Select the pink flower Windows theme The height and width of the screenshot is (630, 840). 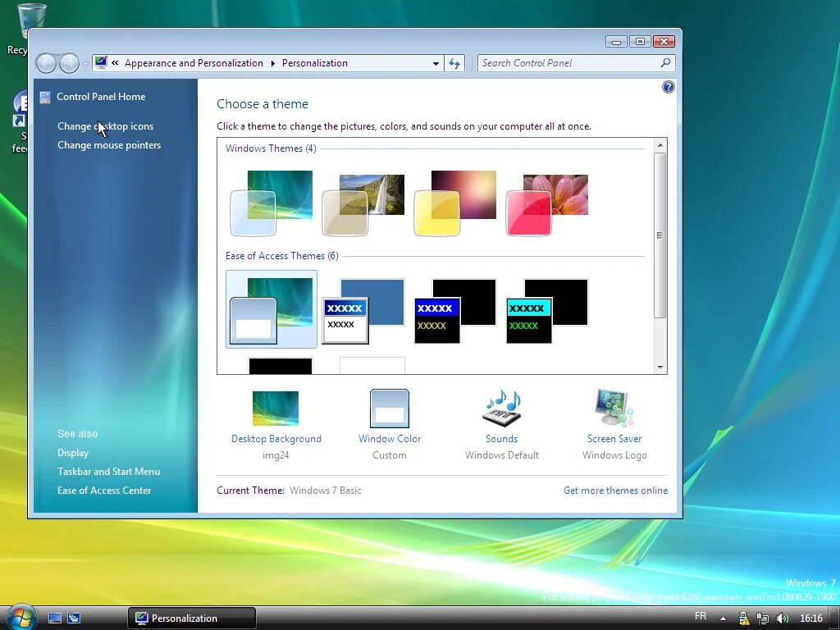pos(547,204)
